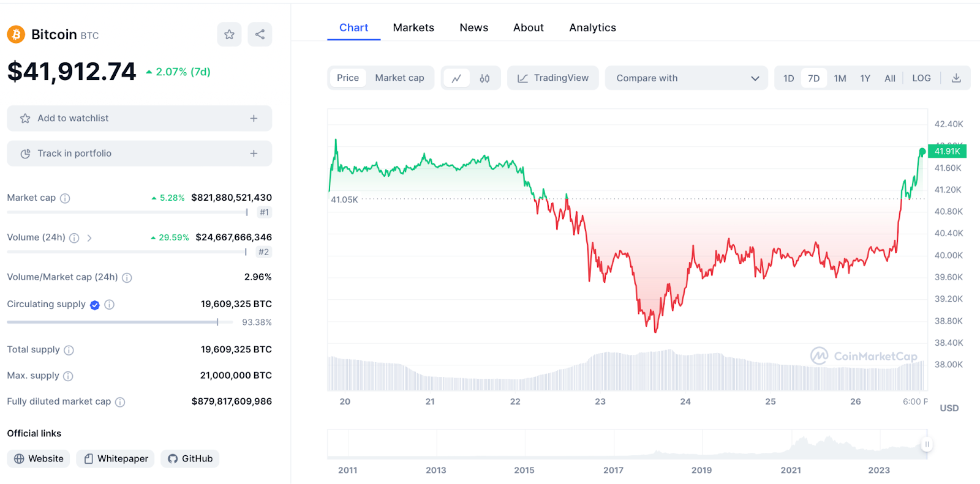The width and height of the screenshot is (980, 484).
Task: Click the 21,000,000 BTC max supply value
Action: click(x=236, y=376)
